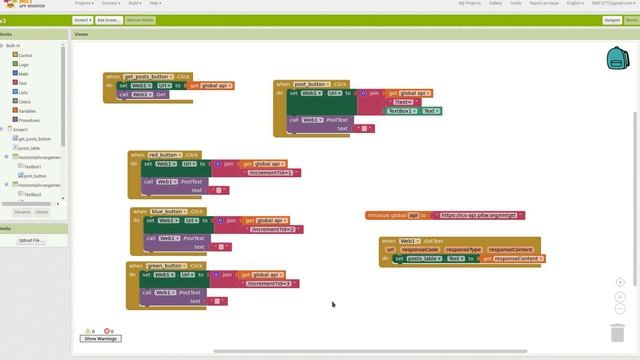640x360 pixels.
Task: Click the red error counter icon
Action: tap(107, 331)
